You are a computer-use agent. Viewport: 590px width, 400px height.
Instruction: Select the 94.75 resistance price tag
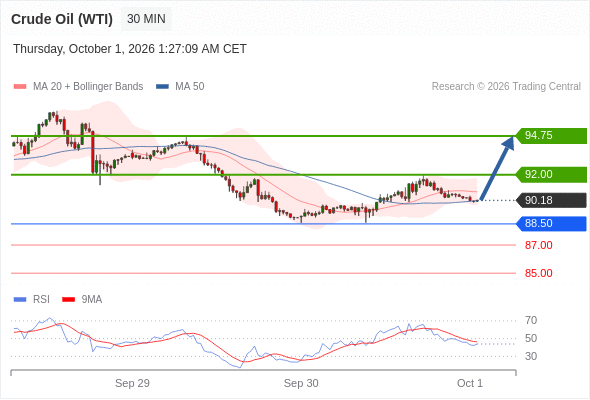pos(550,135)
